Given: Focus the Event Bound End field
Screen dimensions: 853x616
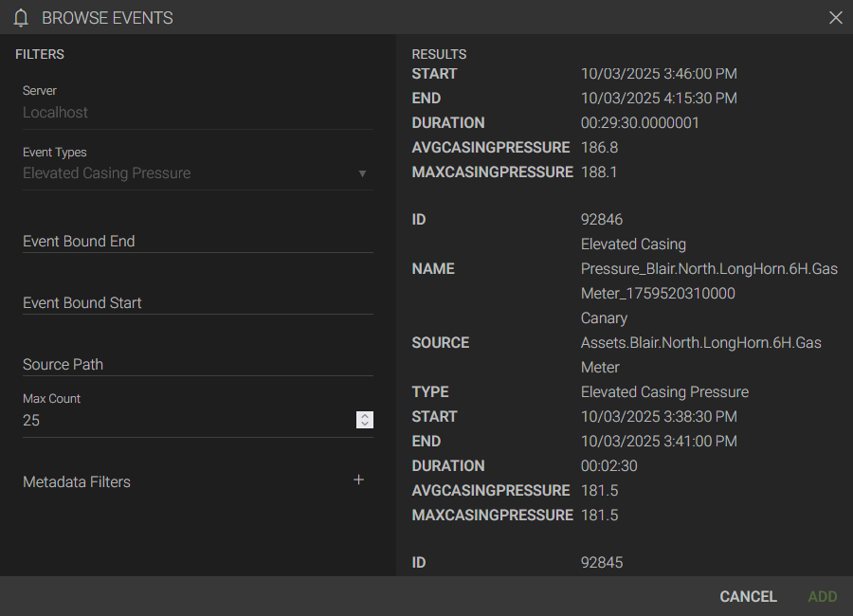Looking at the screenshot, I should click(x=197, y=241).
